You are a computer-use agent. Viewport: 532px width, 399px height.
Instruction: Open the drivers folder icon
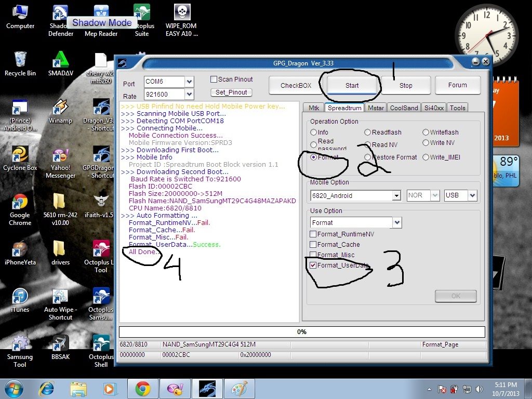(60, 253)
